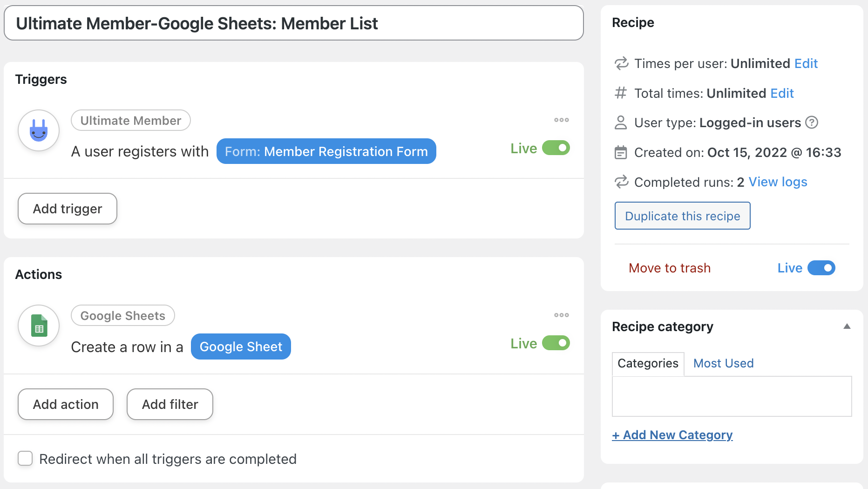Open the Google Sheets action's three-dot menu
Image resolution: width=868 pixels, height=489 pixels.
coord(562,315)
